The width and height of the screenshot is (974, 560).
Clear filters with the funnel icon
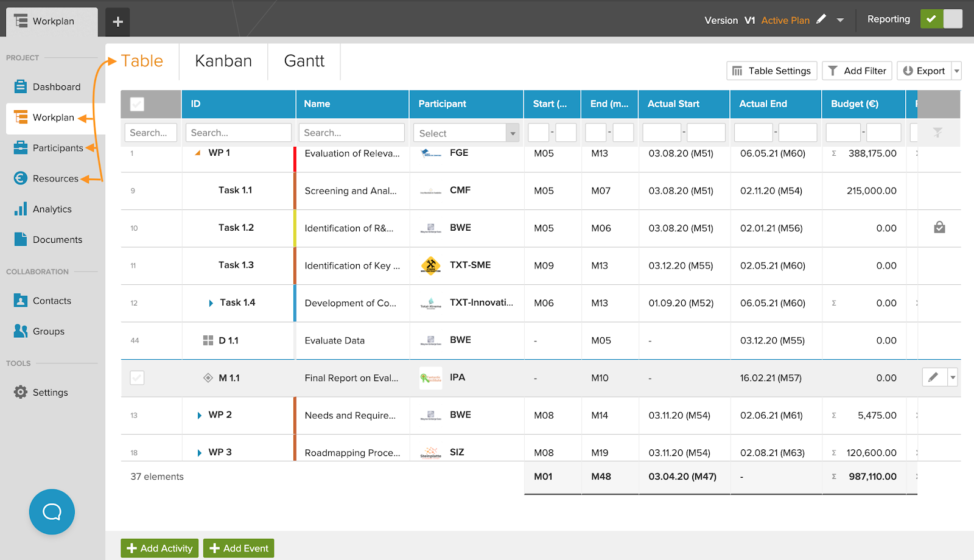(937, 132)
